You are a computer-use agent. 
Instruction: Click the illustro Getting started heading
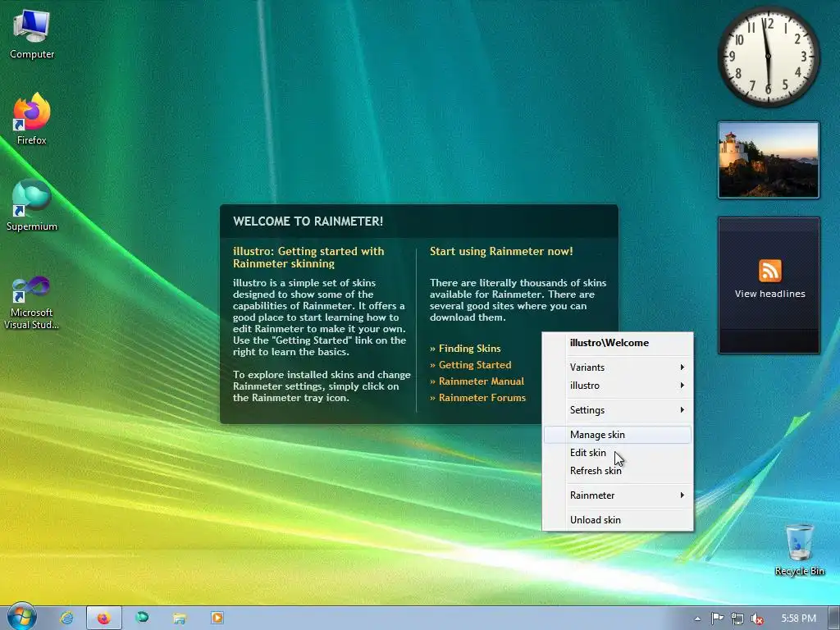[308, 257]
